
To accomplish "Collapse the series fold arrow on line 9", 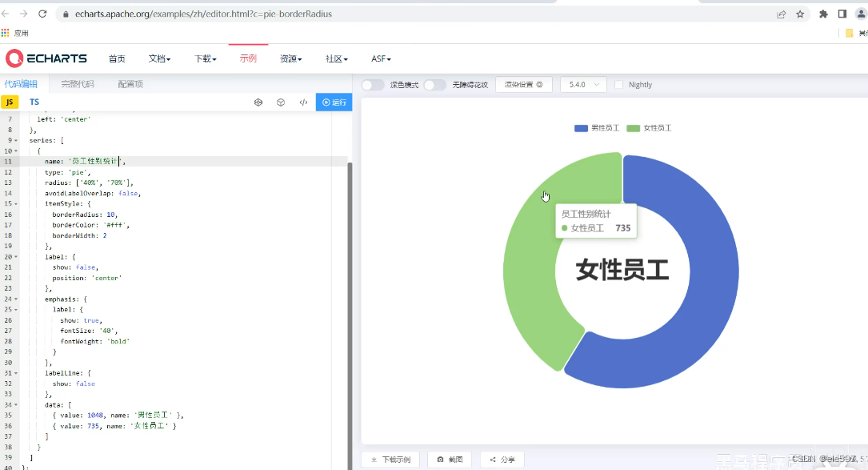I will click(16, 141).
